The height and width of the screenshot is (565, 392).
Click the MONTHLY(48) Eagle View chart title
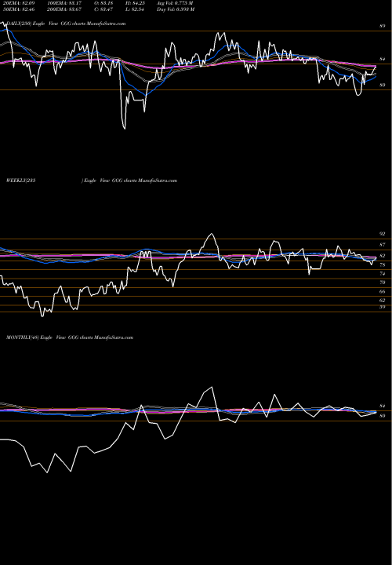pyautogui.click(x=70, y=337)
